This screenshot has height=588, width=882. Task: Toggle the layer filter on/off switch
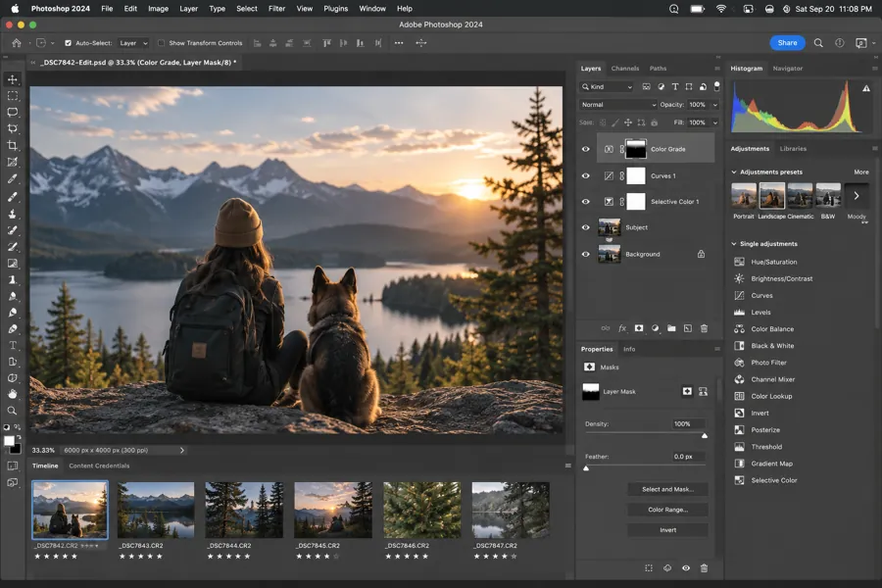coord(716,86)
